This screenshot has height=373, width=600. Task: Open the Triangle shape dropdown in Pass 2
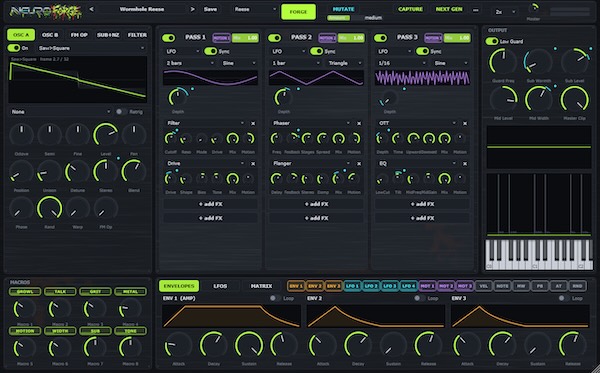tap(344, 63)
